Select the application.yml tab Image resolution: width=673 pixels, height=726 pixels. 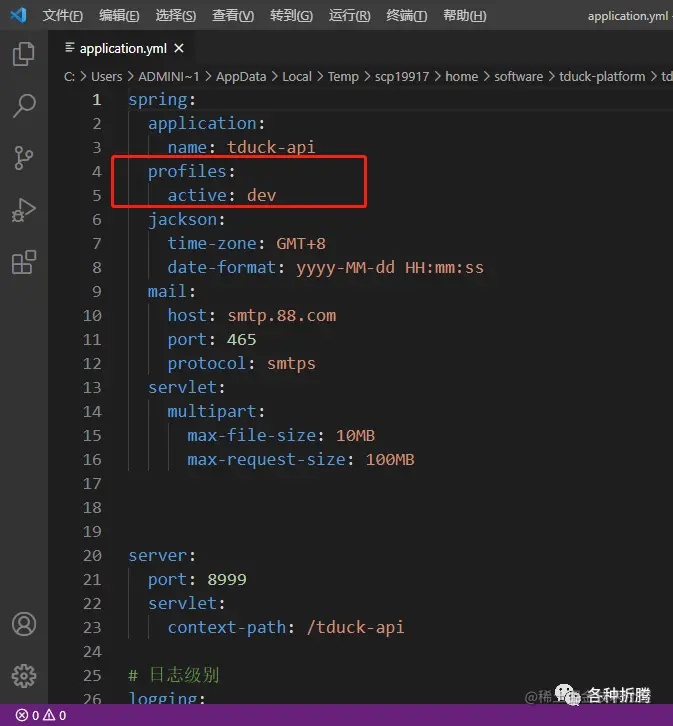(123, 48)
